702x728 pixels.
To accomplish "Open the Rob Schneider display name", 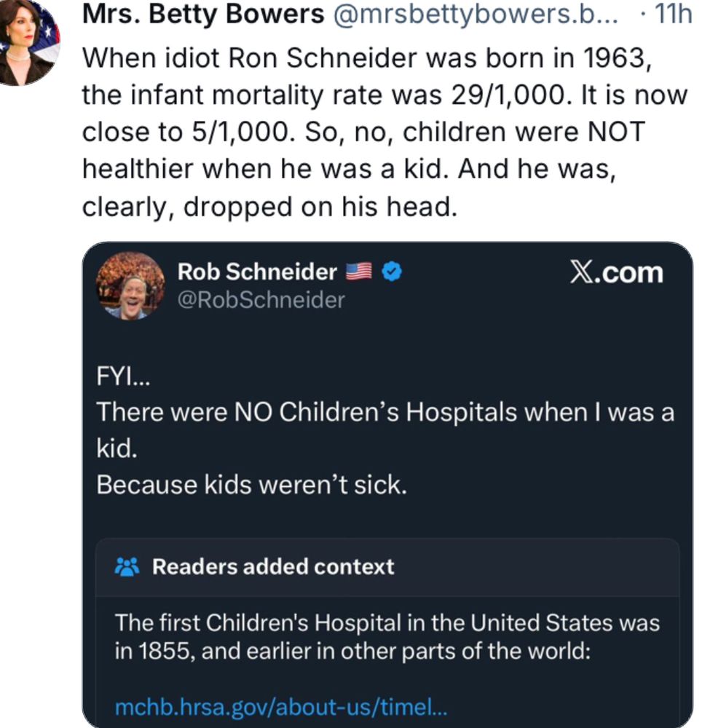I will click(257, 272).
